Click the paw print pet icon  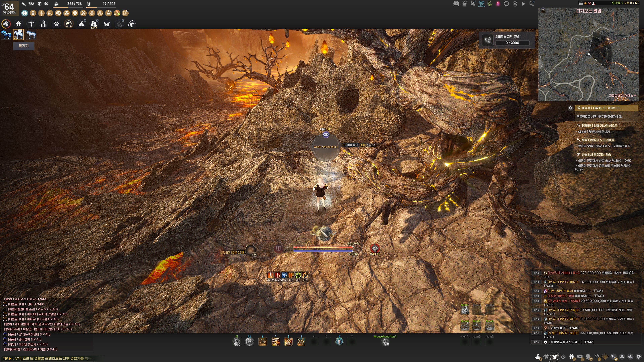pyautogui.click(x=56, y=24)
